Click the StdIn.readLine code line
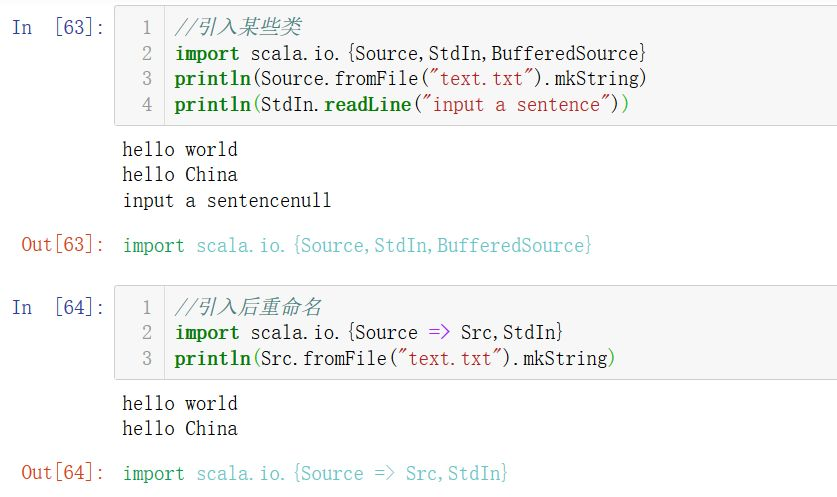The width and height of the screenshot is (837, 497). click(400, 104)
